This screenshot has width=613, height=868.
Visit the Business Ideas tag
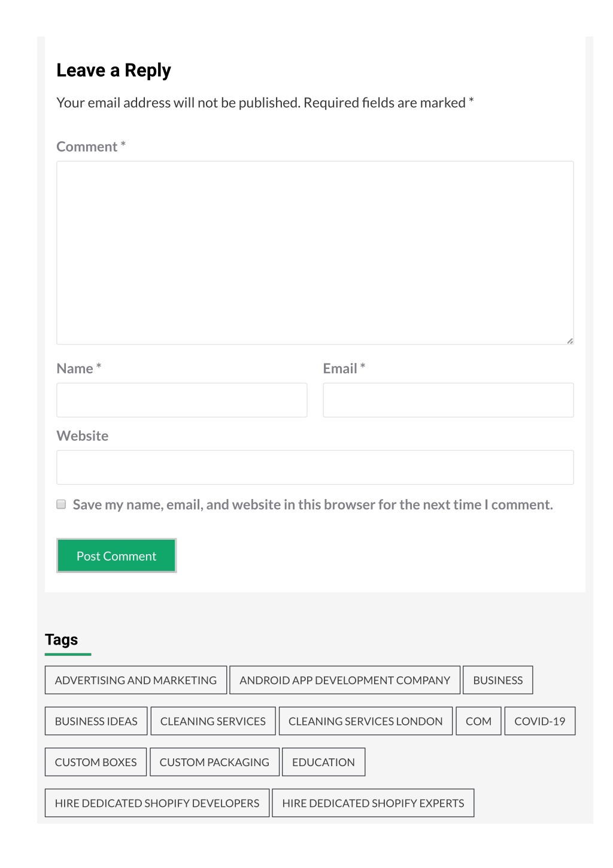96,721
